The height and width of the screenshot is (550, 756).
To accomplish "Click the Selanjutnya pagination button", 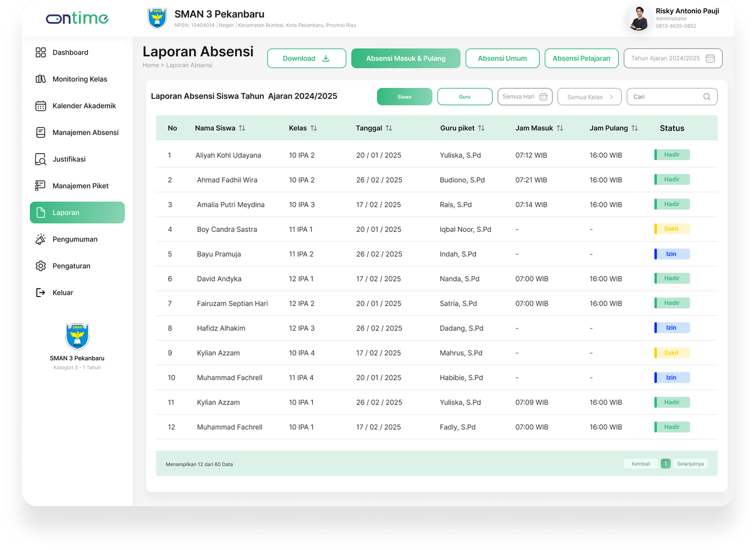I will [x=690, y=464].
